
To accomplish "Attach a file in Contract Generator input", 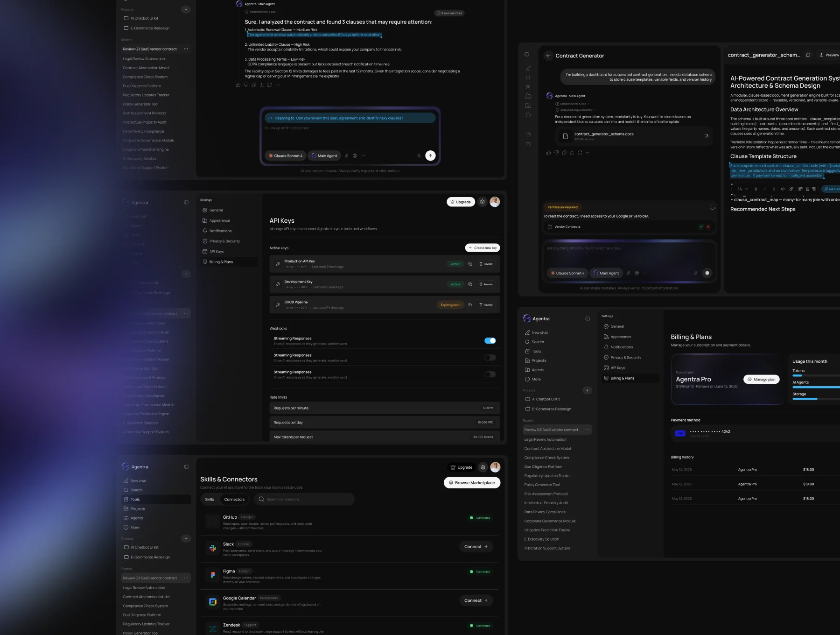I will [628, 273].
